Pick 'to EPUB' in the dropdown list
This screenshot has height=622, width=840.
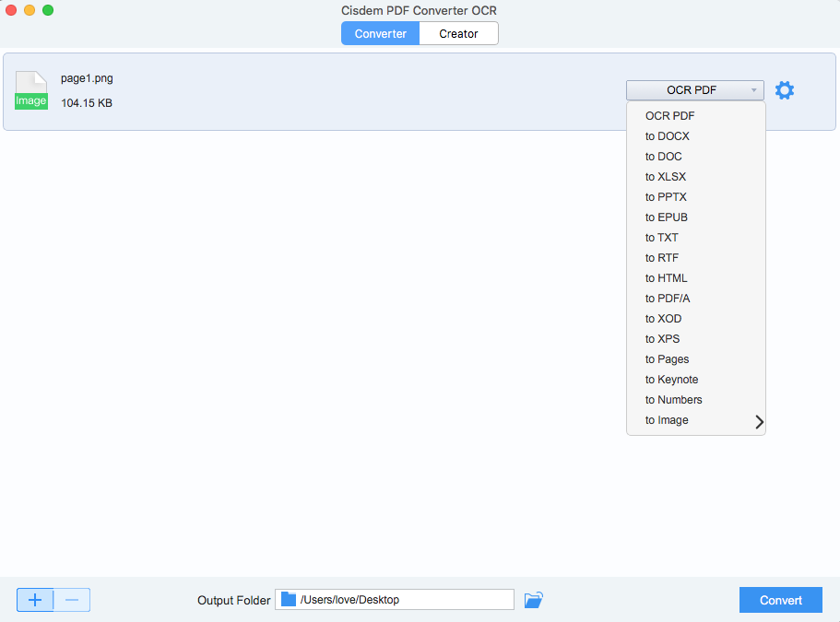coord(667,217)
